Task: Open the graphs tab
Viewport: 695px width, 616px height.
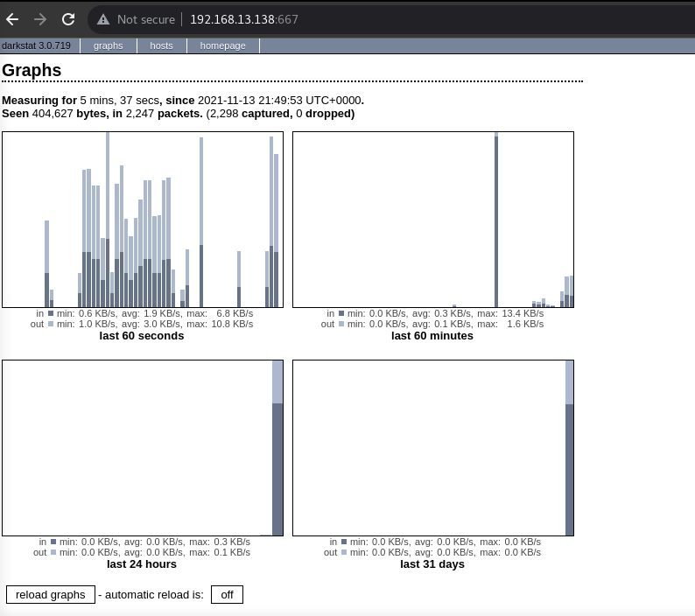Action: [109, 45]
